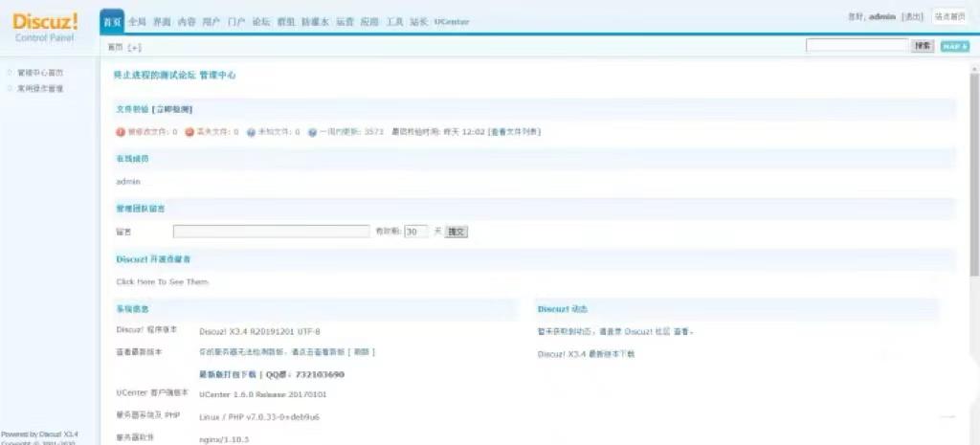Click the blue unknown-files status icon
980x445 pixels.
click(x=252, y=132)
